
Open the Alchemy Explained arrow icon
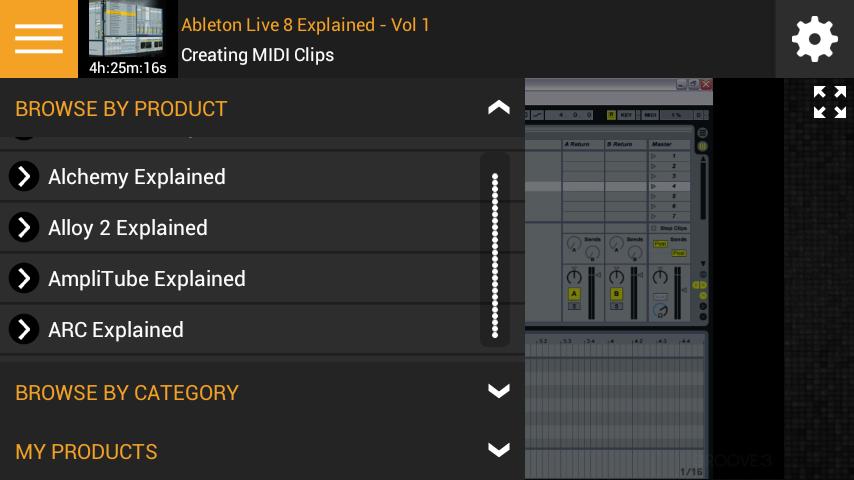24,176
